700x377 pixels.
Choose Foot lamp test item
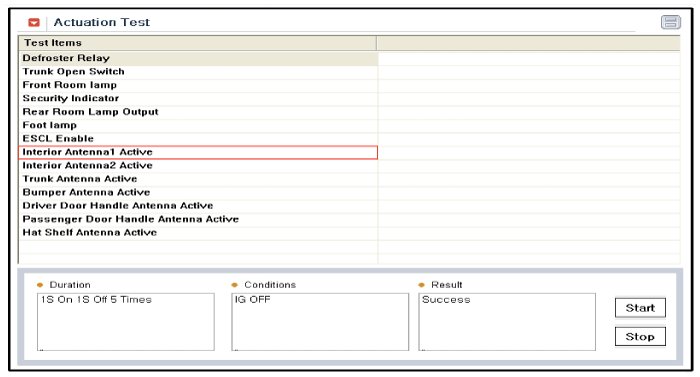click(198, 126)
